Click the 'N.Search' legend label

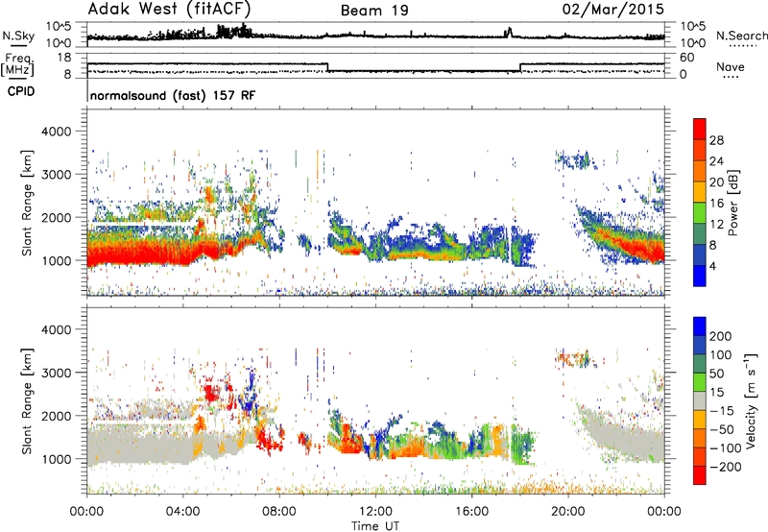[x=741, y=36]
